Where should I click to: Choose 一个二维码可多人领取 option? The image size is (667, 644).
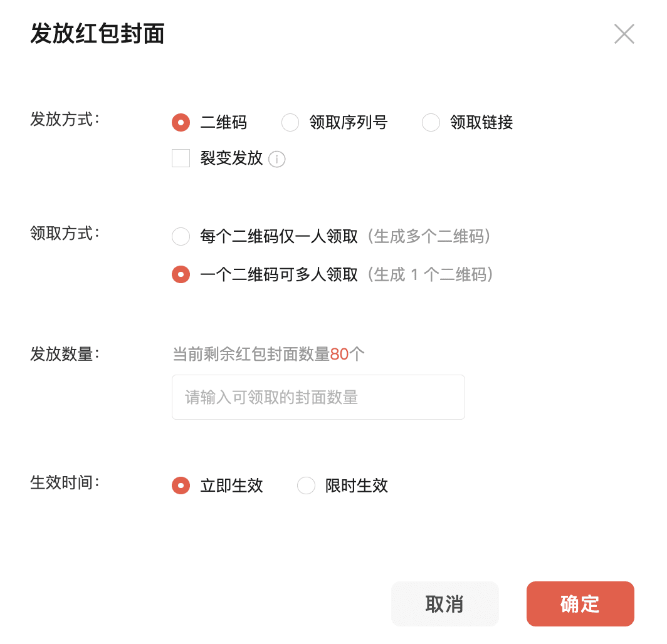coord(181,274)
